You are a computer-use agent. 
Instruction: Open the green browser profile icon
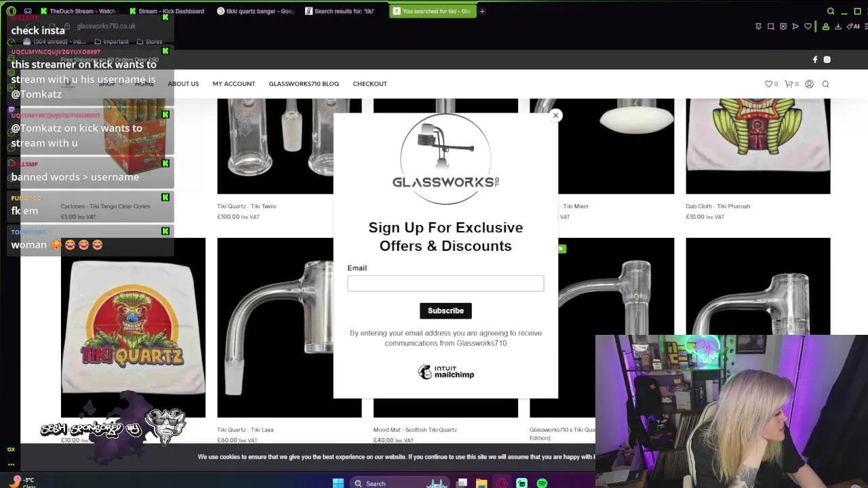(x=825, y=26)
